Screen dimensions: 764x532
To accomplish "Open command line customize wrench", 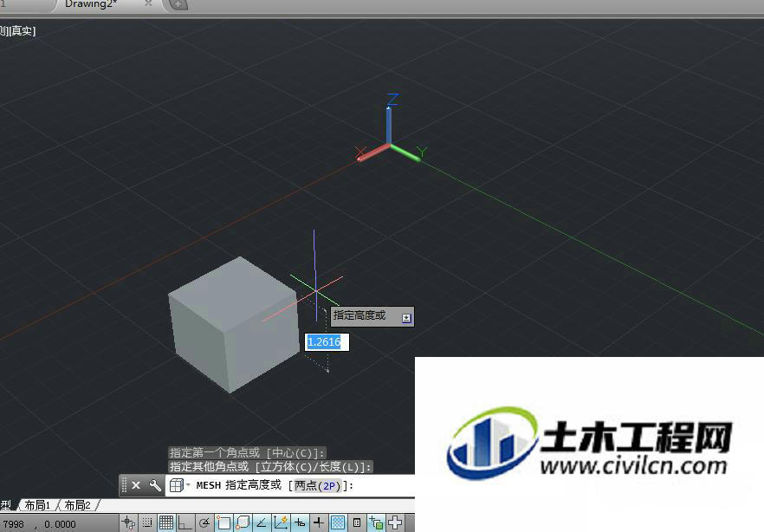I will click(x=155, y=485).
